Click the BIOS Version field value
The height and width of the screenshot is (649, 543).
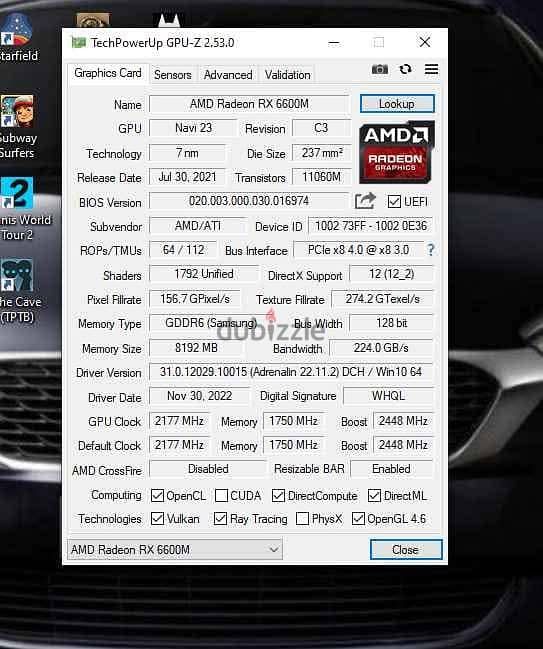coord(249,201)
